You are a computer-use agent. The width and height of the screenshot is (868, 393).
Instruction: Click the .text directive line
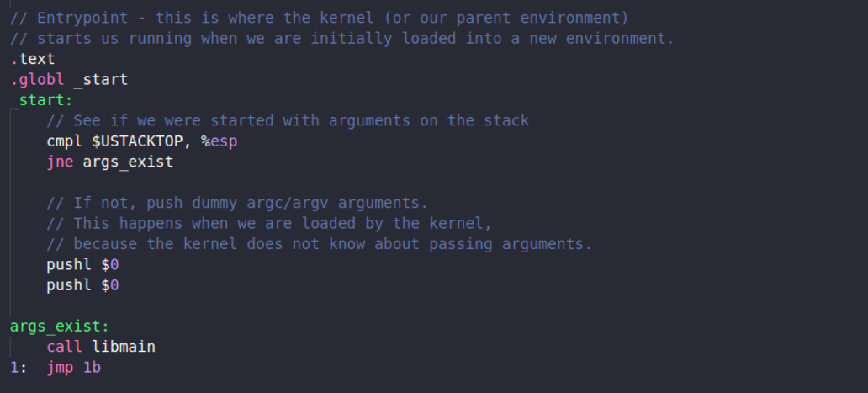[x=33, y=59]
